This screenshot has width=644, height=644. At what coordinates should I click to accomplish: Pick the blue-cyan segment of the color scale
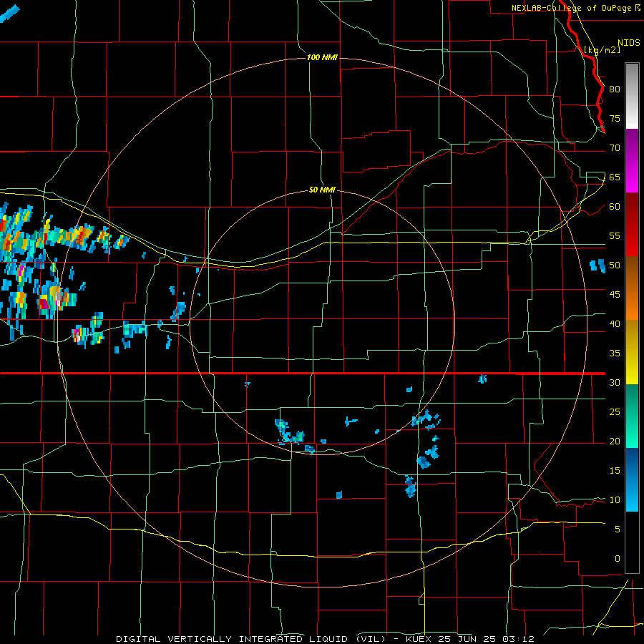pos(632,479)
